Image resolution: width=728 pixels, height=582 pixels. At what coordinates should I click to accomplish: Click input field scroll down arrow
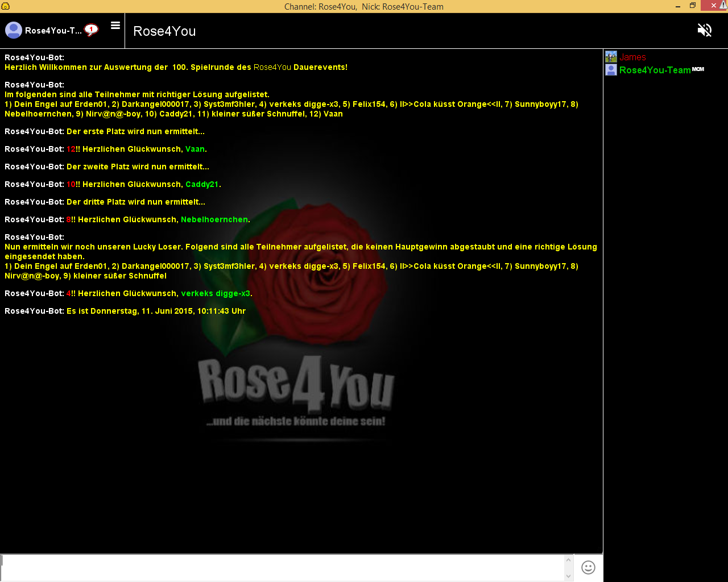click(x=568, y=576)
